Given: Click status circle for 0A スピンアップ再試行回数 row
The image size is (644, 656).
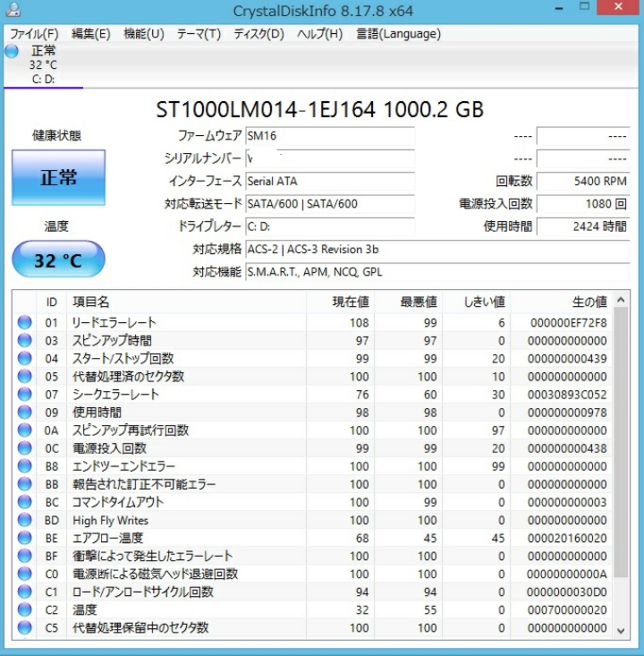Looking at the screenshot, I should [x=25, y=430].
